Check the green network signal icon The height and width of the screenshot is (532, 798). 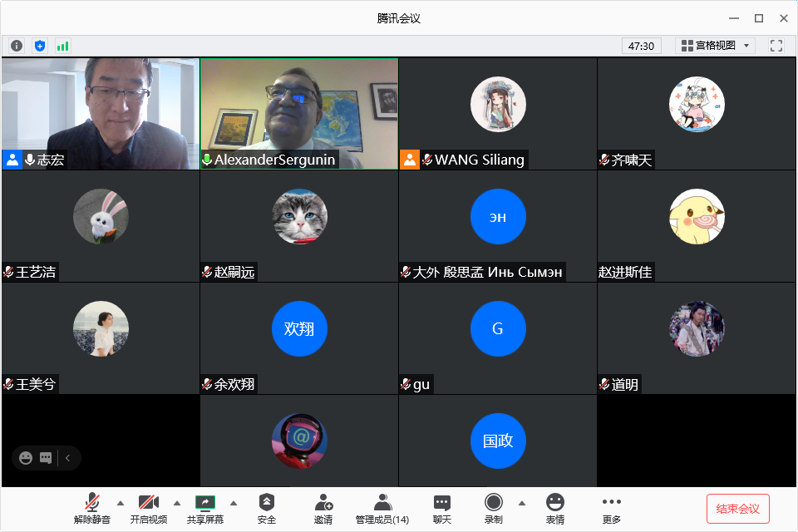(63, 46)
